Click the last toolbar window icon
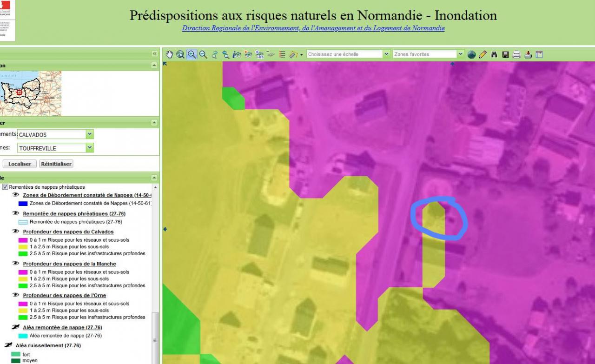The height and width of the screenshot is (364, 595). (539, 54)
